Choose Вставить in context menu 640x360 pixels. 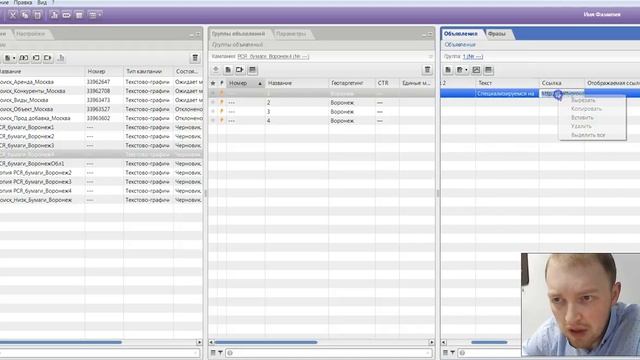tap(582, 118)
